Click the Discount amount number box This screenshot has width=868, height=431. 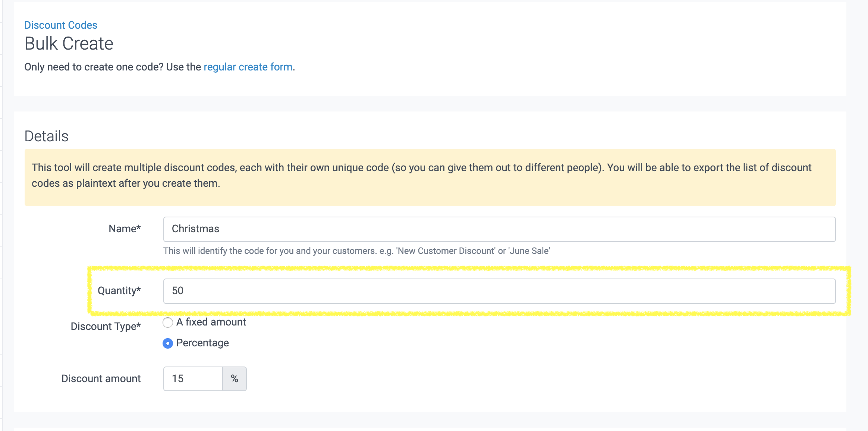(193, 378)
